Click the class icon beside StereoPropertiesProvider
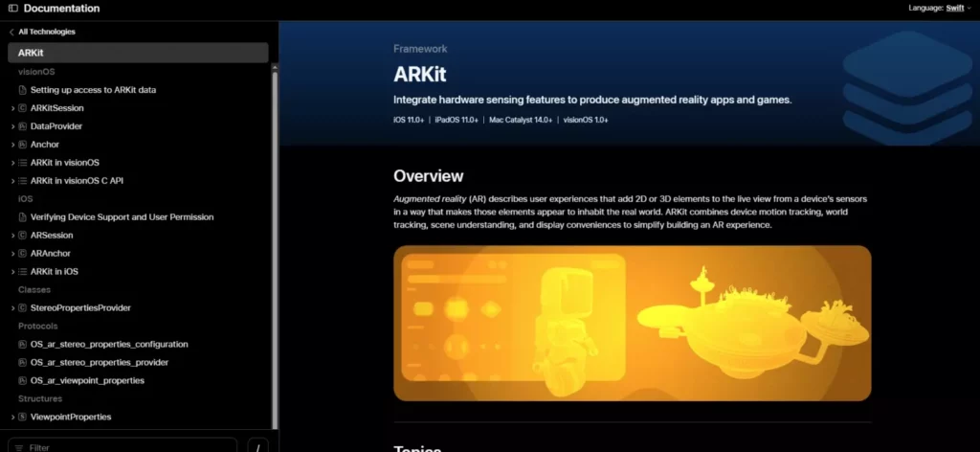Screen dimensions: 980x452 tap(23, 307)
